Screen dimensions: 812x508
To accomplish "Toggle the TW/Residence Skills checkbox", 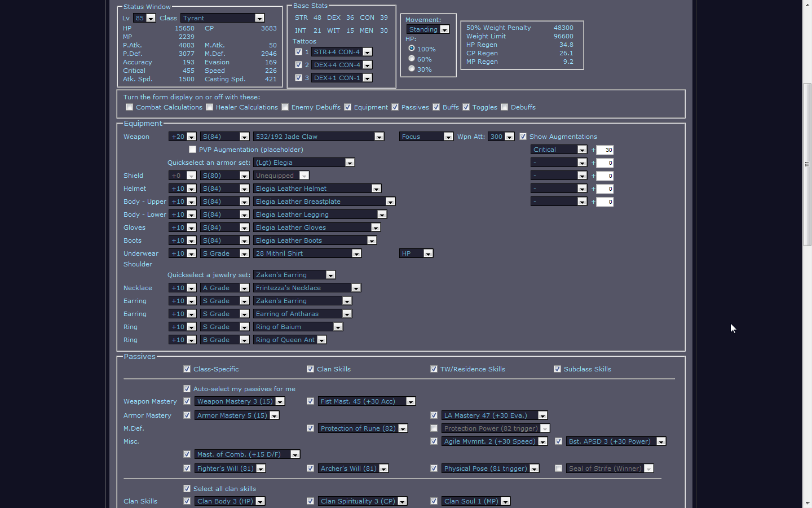I will 434,369.
